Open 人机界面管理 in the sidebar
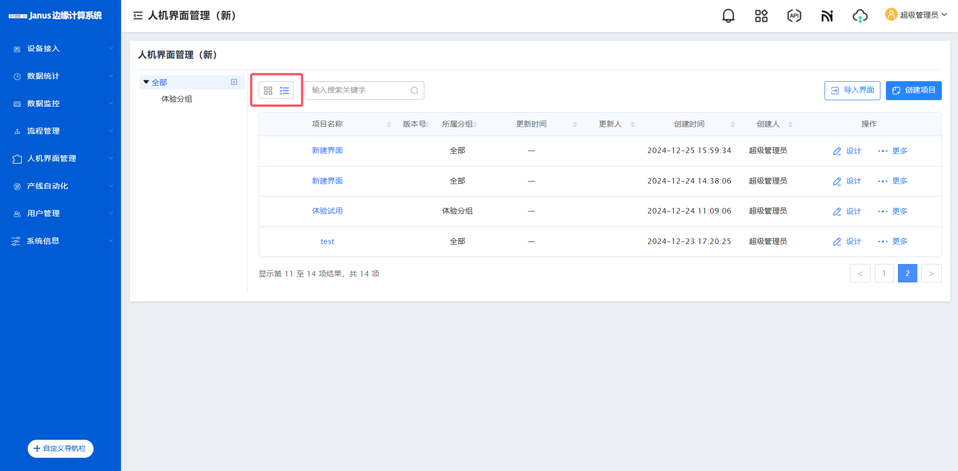Screen dimensions: 958x471 (x=60, y=158)
